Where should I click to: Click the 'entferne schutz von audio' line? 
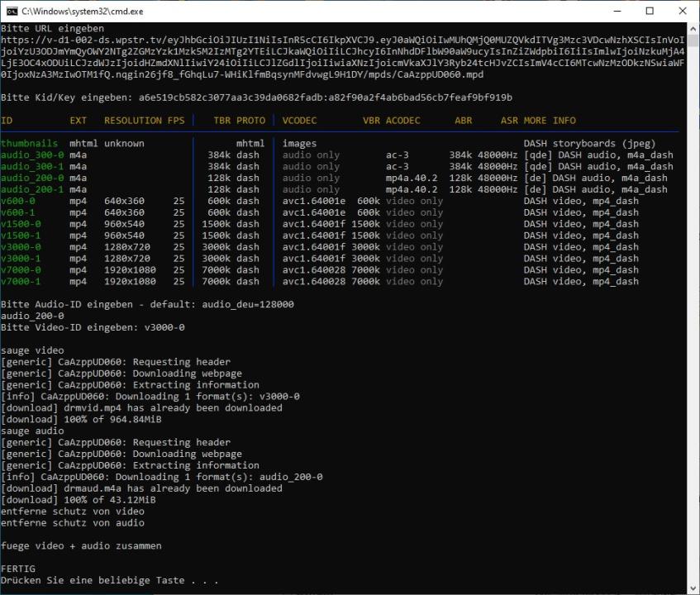73,522
